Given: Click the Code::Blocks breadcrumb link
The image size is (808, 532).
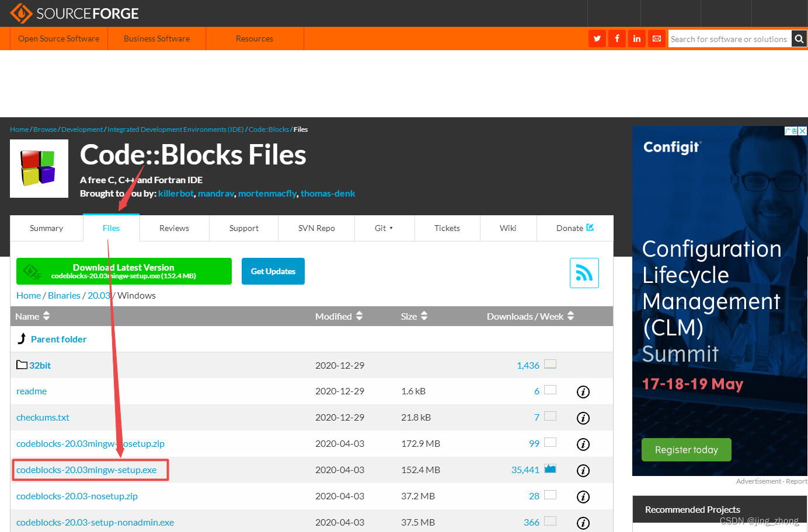Looking at the screenshot, I should [269, 129].
